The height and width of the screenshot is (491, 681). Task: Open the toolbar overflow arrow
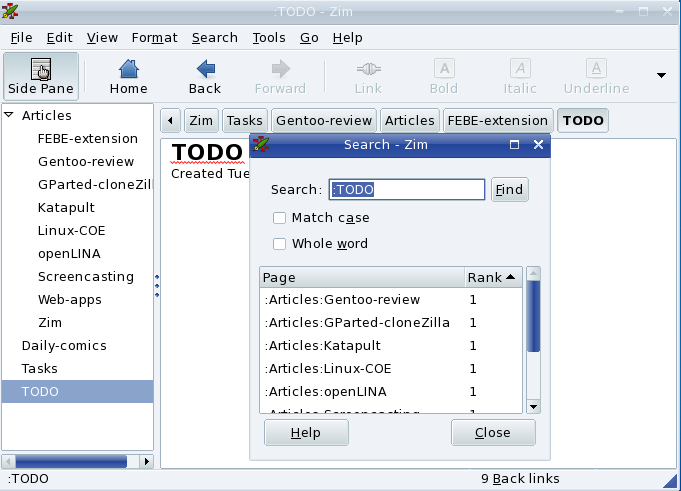coord(661,76)
